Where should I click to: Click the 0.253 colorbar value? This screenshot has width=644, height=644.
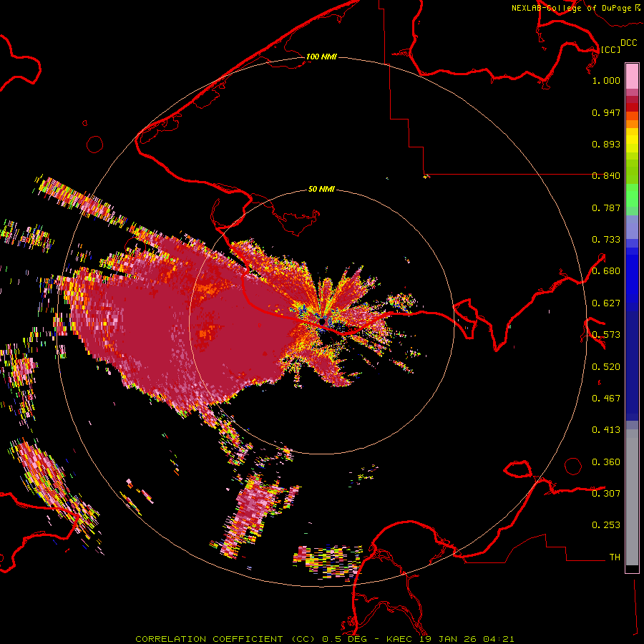tap(606, 525)
